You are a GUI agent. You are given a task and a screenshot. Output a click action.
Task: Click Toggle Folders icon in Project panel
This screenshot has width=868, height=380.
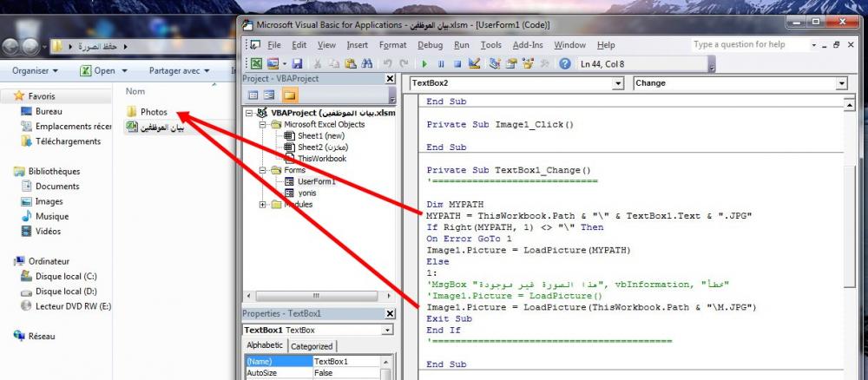pyautogui.click(x=290, y=95)
